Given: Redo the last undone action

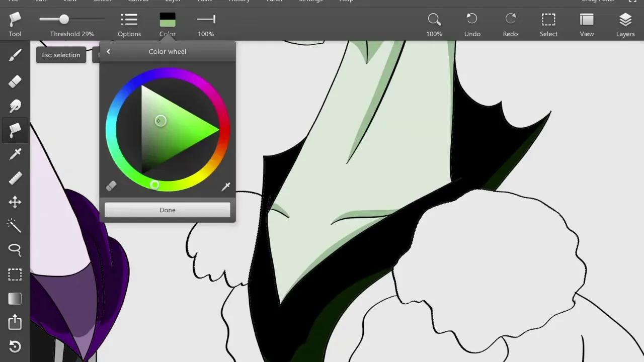Looking at the screenshot, I should coord(510,25).
